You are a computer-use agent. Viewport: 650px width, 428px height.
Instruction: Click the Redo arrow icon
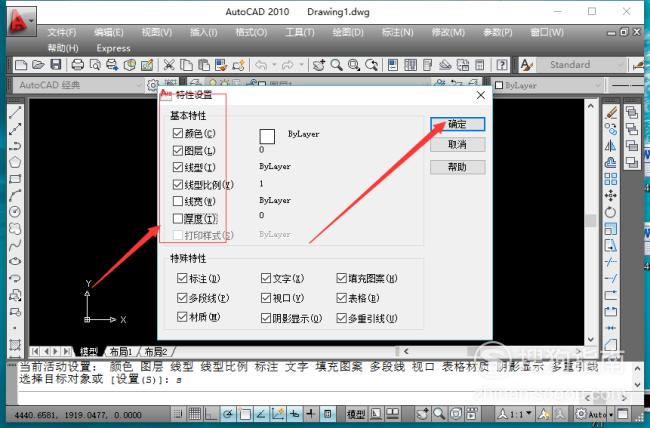pos(287,65)
